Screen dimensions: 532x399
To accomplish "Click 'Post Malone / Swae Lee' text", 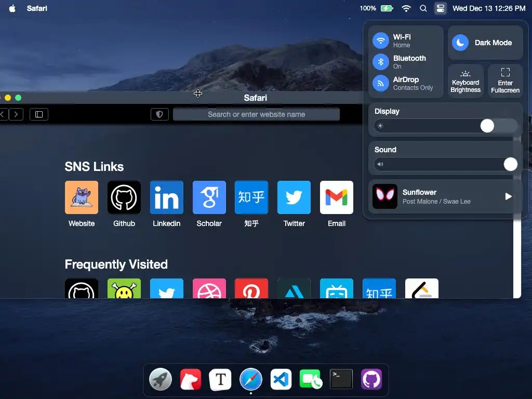I will [x=436, y=202].
